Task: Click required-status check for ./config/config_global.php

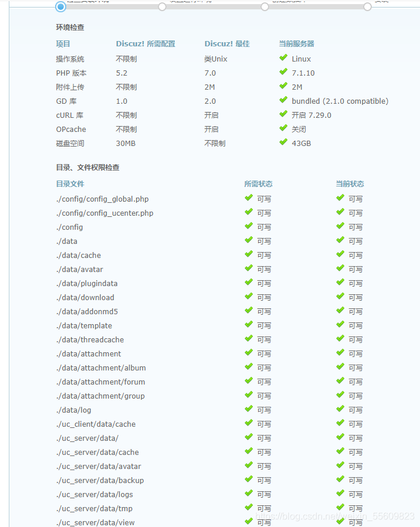Action: point(249,198)
